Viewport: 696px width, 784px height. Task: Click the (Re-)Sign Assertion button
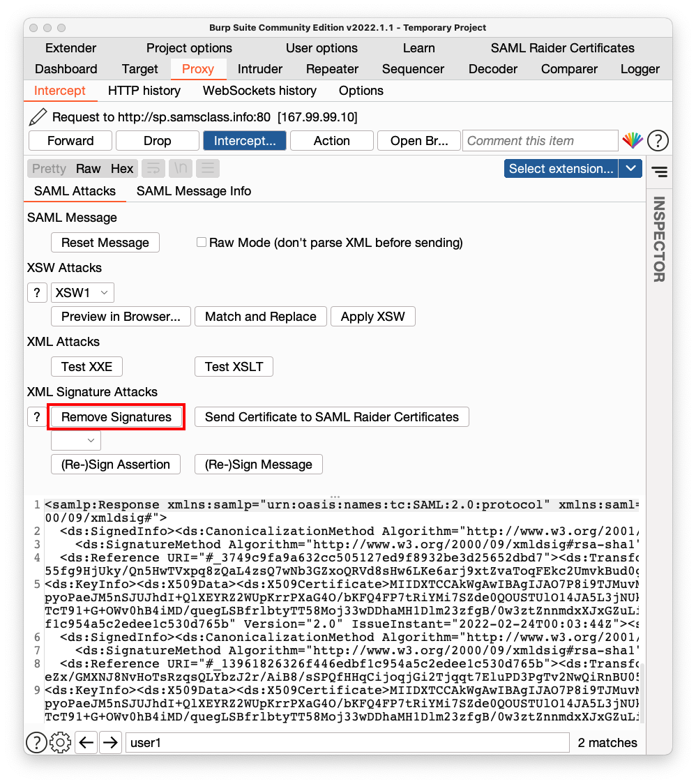(x=116, y=464)
